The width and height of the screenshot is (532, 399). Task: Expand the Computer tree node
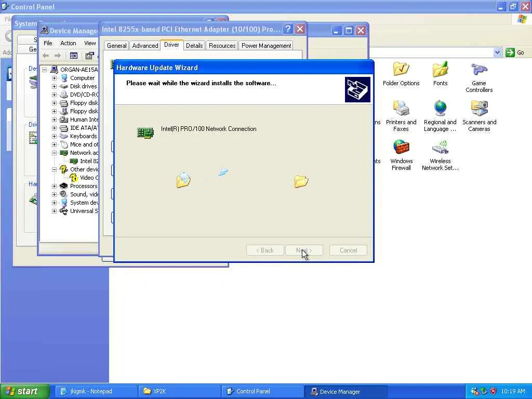54,78
